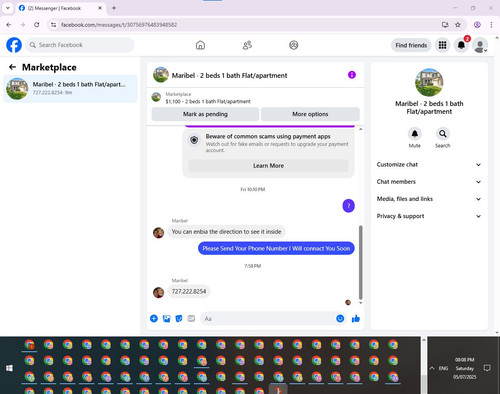Open the Facebook menu grid icon
This screenshot has height=394, width=500.
442,45
